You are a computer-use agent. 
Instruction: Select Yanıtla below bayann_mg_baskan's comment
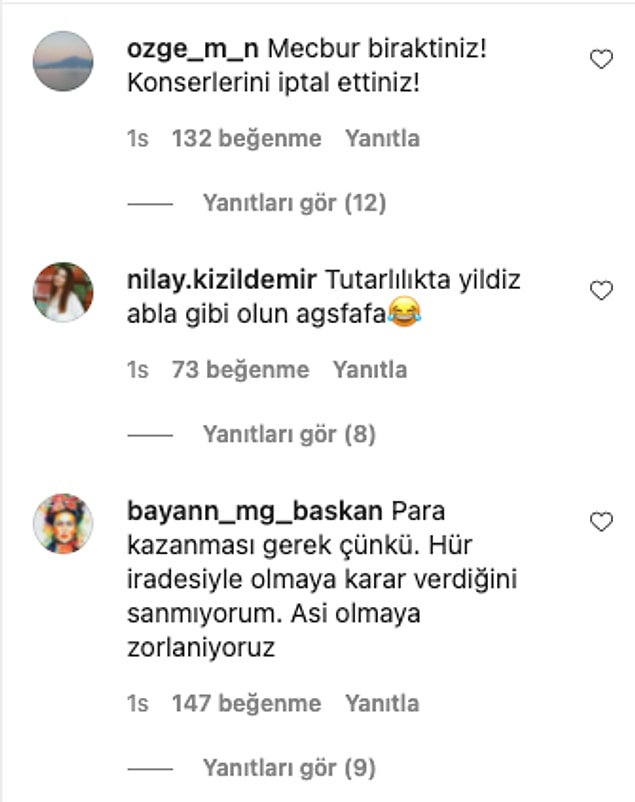pos(382,703)
